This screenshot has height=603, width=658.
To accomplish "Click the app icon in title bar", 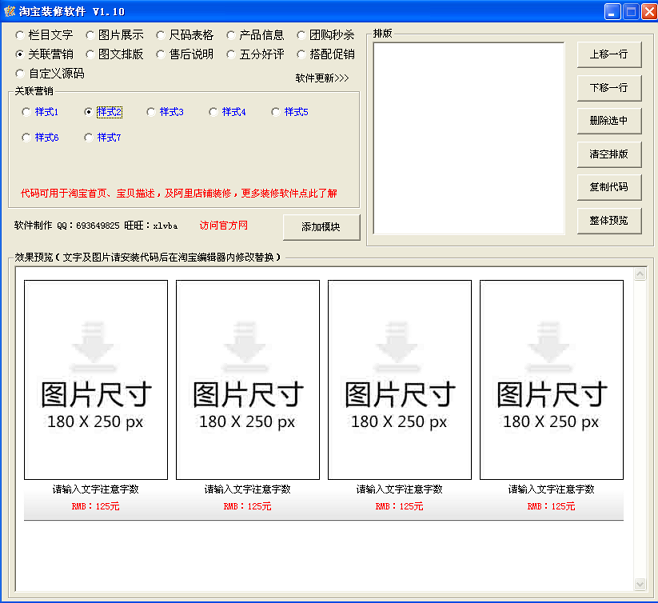I will [10, 11].
